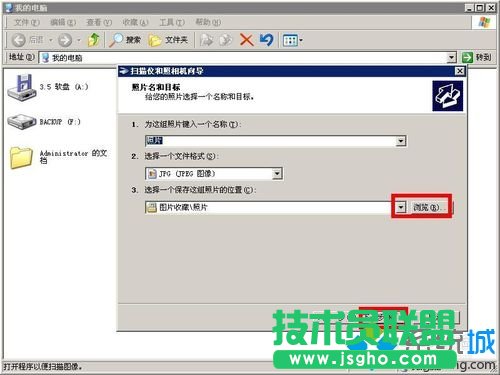Click the JPG (JPEG 图像) format field
Viewport: 500px width, 375px height.
[x=214, y=174]
